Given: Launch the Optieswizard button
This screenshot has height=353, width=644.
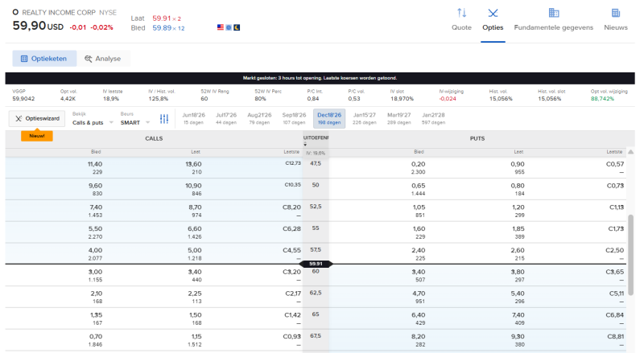Looking at the screenshot, I should click(37, 119).
